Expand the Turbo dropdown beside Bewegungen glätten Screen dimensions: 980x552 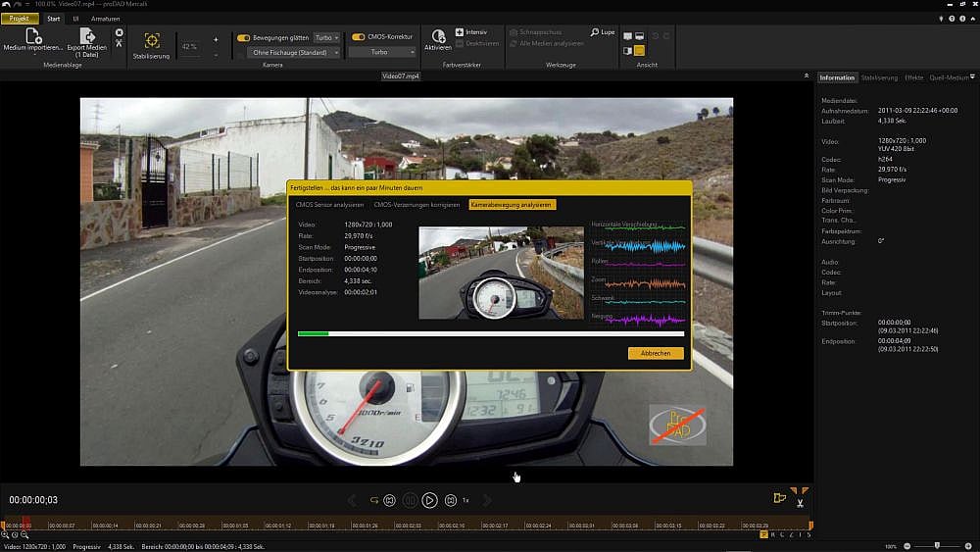click(326, 37)
